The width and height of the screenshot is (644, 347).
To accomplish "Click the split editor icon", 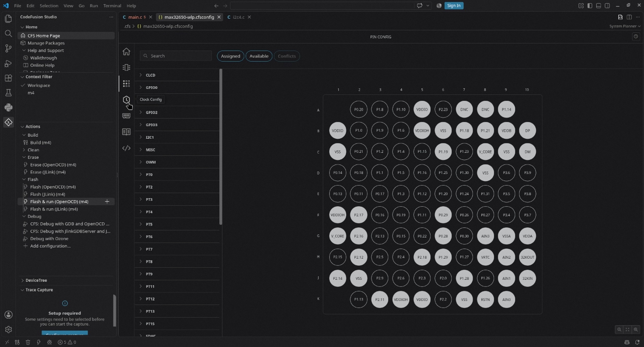I will (629, 17).
